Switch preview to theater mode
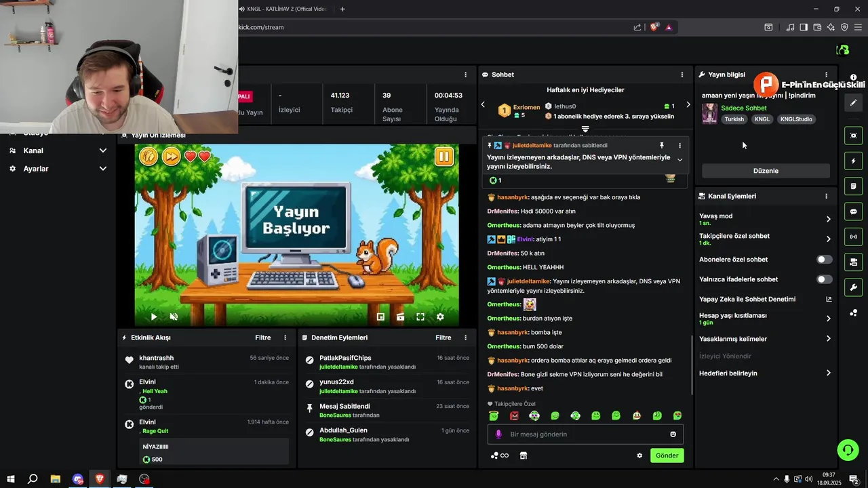 tap(401, 317)
